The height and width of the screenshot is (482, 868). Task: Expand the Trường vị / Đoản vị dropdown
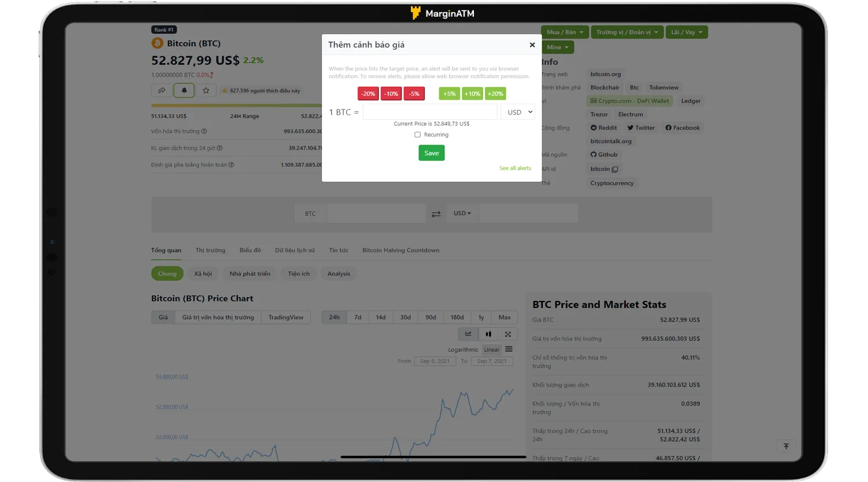click(627, 32)
